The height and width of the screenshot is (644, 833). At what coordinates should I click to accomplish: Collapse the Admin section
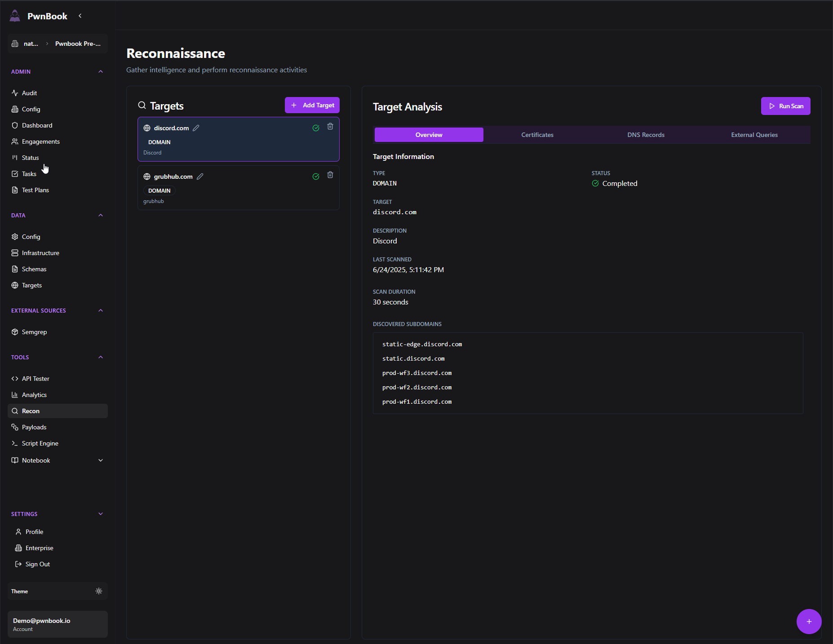101,71
